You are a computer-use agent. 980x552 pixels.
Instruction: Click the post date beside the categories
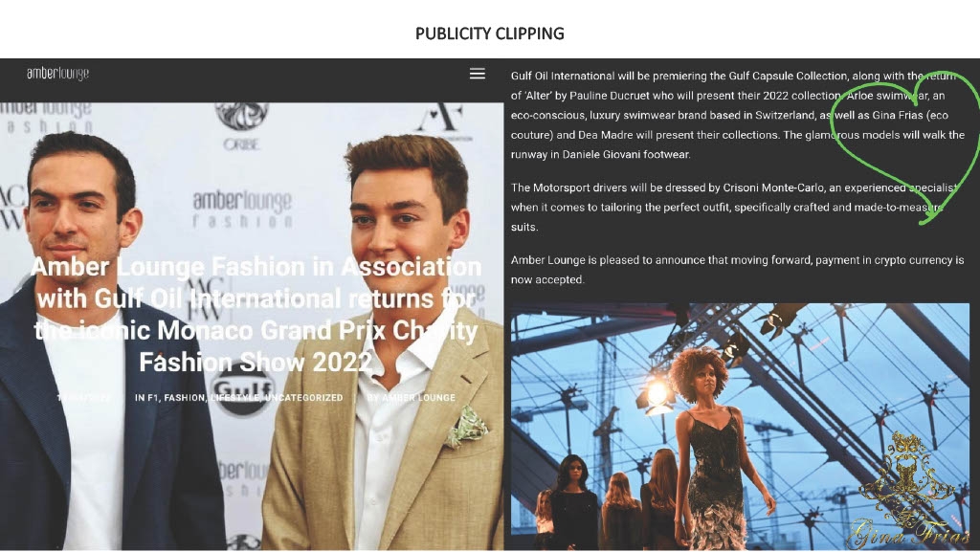[84, 398]
